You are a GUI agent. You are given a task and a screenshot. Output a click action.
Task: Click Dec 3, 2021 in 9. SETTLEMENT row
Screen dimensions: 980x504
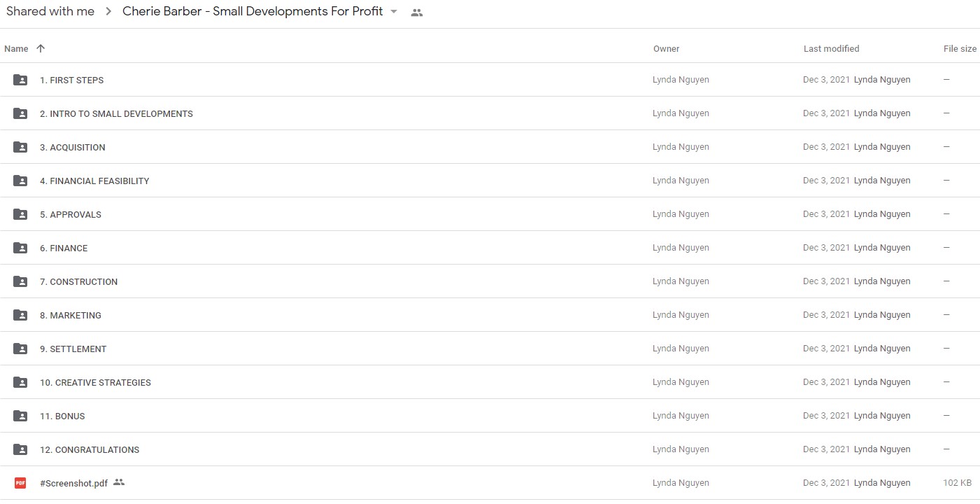826,349
